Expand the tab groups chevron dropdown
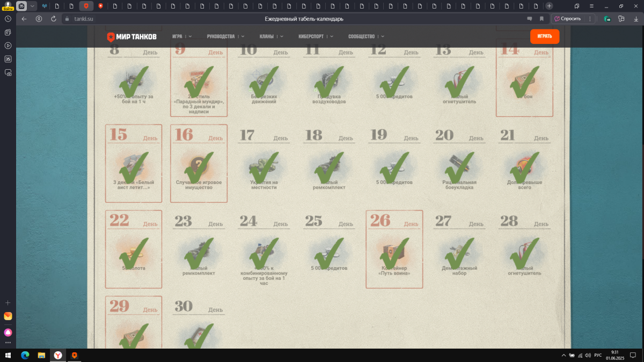 [x=33, y=6]
